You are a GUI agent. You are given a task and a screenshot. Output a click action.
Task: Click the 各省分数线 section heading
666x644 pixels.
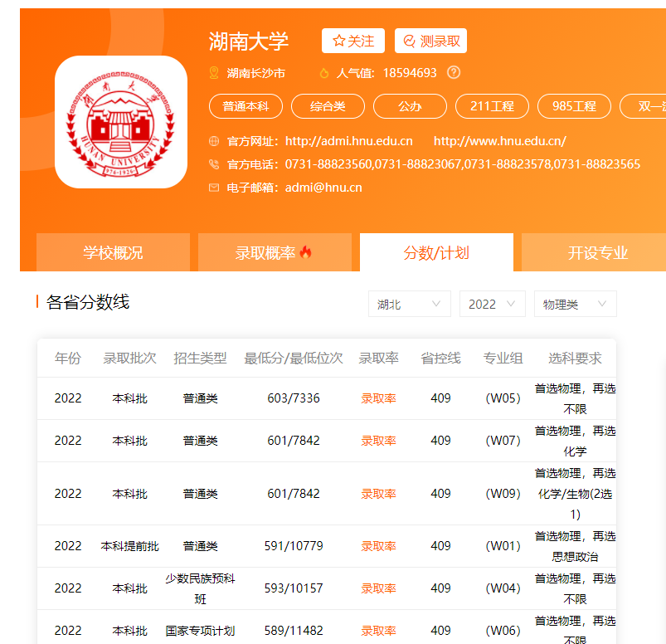point(87,302)
